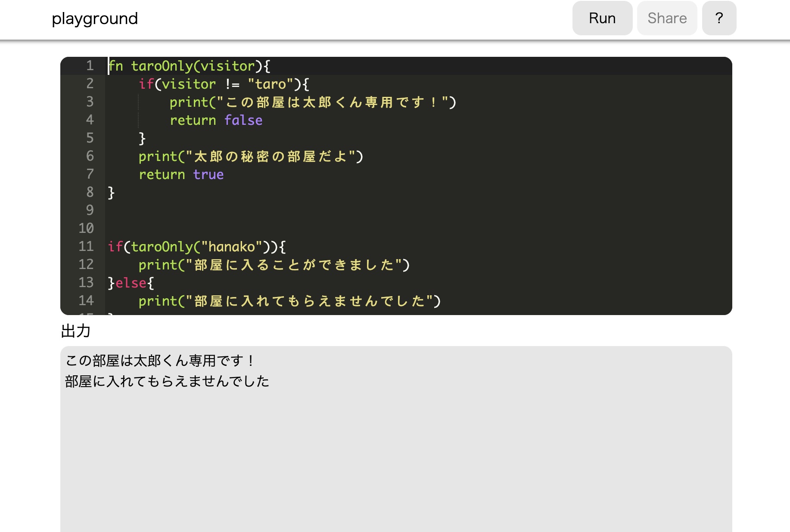Select line number 11 in the gutter
The width and height of the screenshot is (790, 532).
coord(86,247)
